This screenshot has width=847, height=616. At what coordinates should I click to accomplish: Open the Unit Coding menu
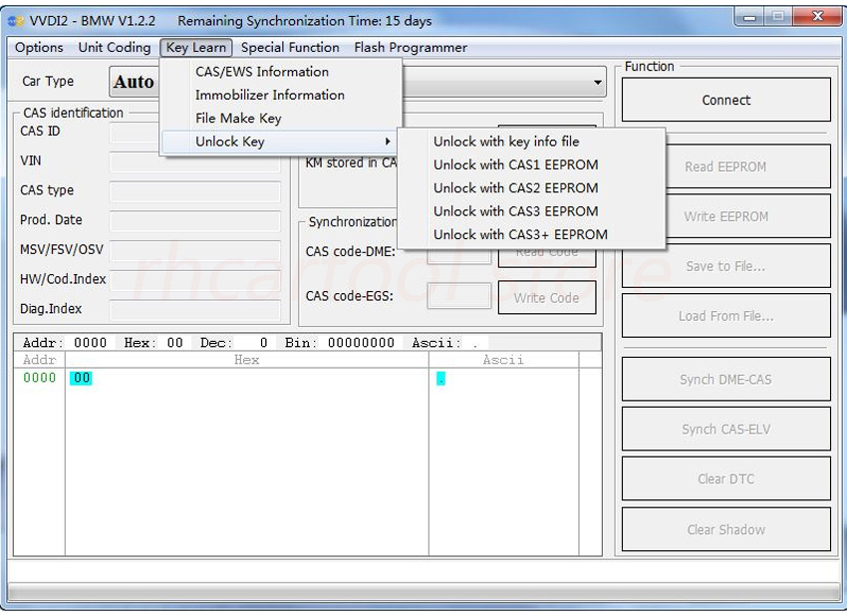(x=115, y=48)
